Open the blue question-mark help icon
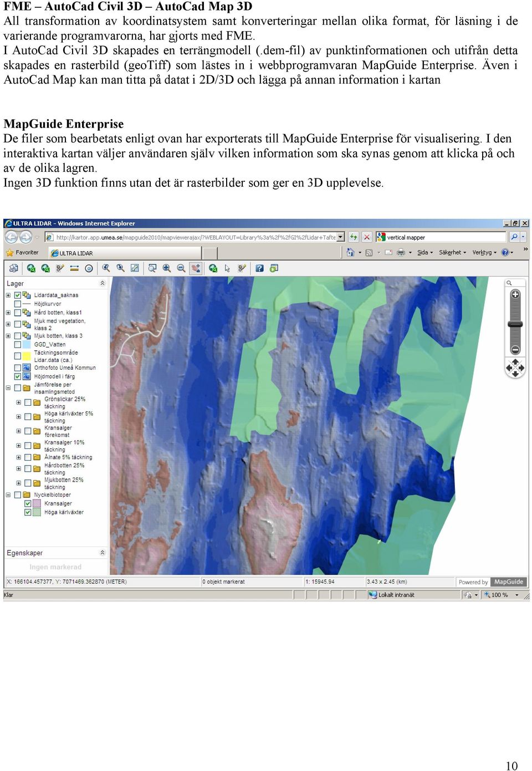Image resolution: width=532 pixels, height=771 pixels. pyautogui.click(x=259, y=268)
